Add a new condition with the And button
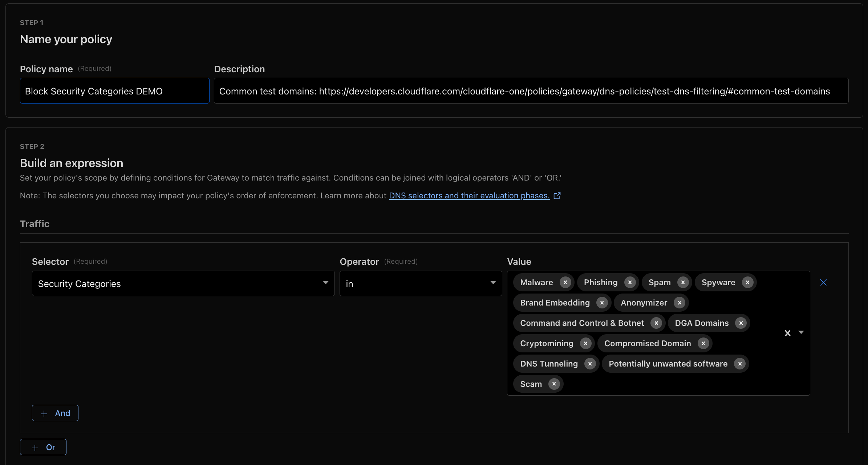The height and width of the screenshot is (465, 868). click(x=55, y=413)
